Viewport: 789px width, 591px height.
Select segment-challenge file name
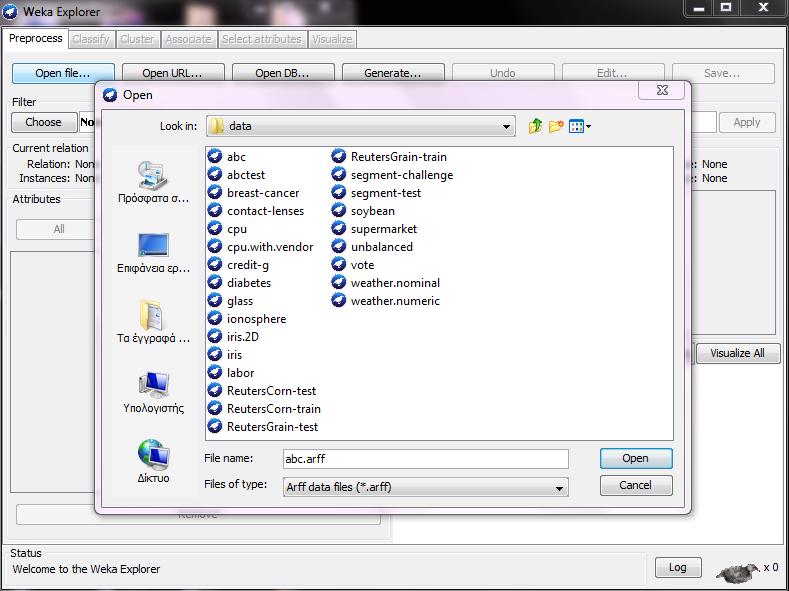click(402, 175)
